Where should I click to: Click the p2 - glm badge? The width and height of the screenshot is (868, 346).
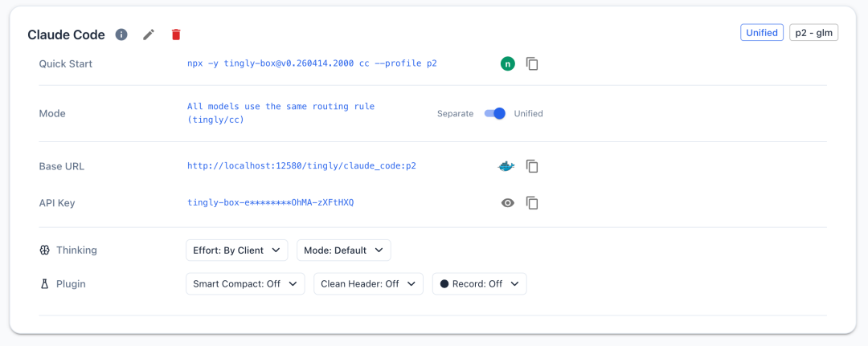click(x=813, y=33)
